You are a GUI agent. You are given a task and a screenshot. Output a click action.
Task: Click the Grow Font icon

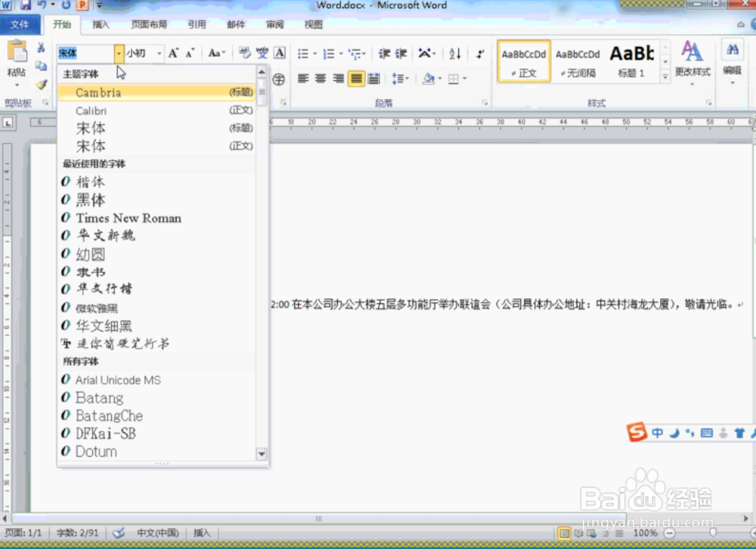point(172,53)
